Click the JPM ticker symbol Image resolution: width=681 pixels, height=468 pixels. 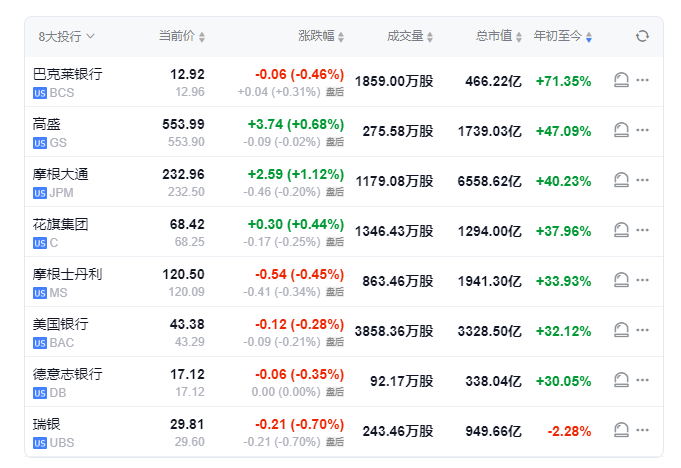point(61,193)
